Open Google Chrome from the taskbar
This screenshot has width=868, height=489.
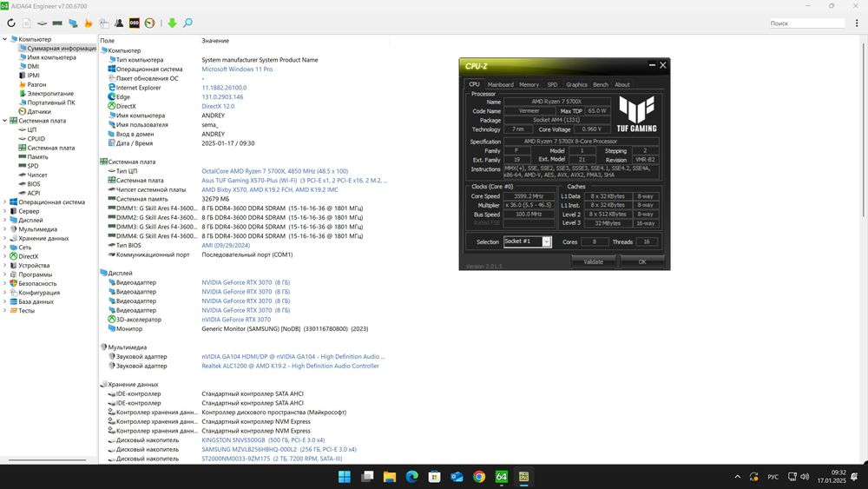pyautogui.click(x=479, y=477)
